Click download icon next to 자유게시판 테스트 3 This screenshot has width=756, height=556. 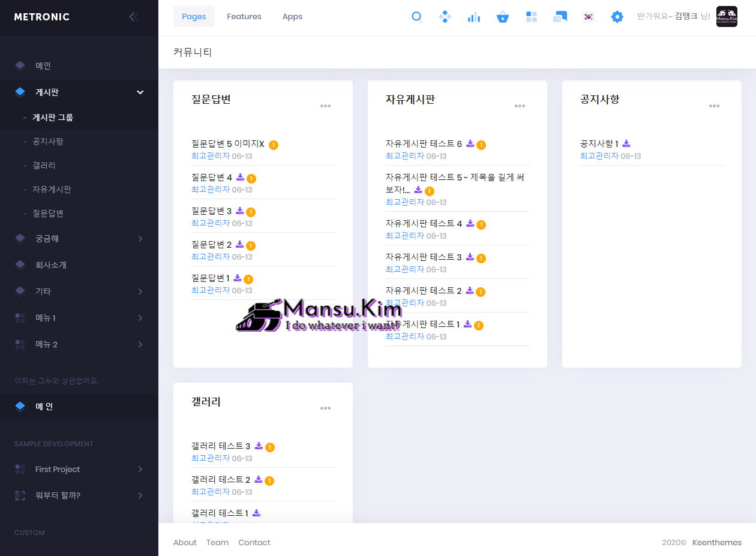(x=470, y=257)
